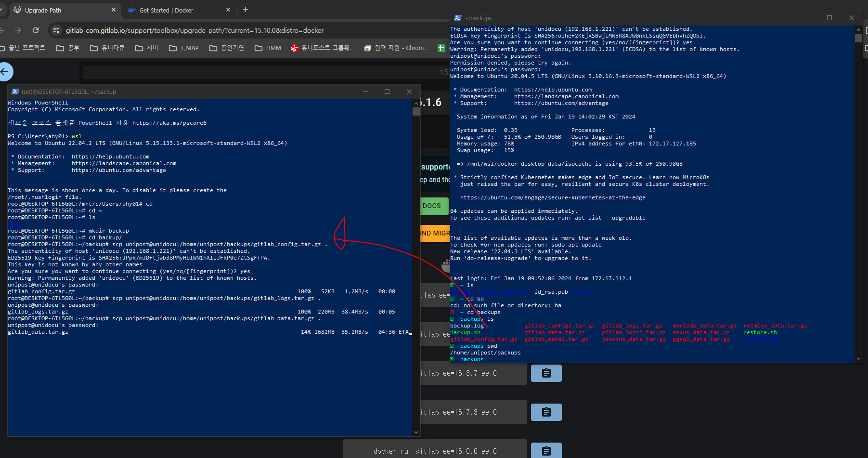Select the docker run gitlab-ee=16.8.0-ee.0 command text

coord(435,451)
